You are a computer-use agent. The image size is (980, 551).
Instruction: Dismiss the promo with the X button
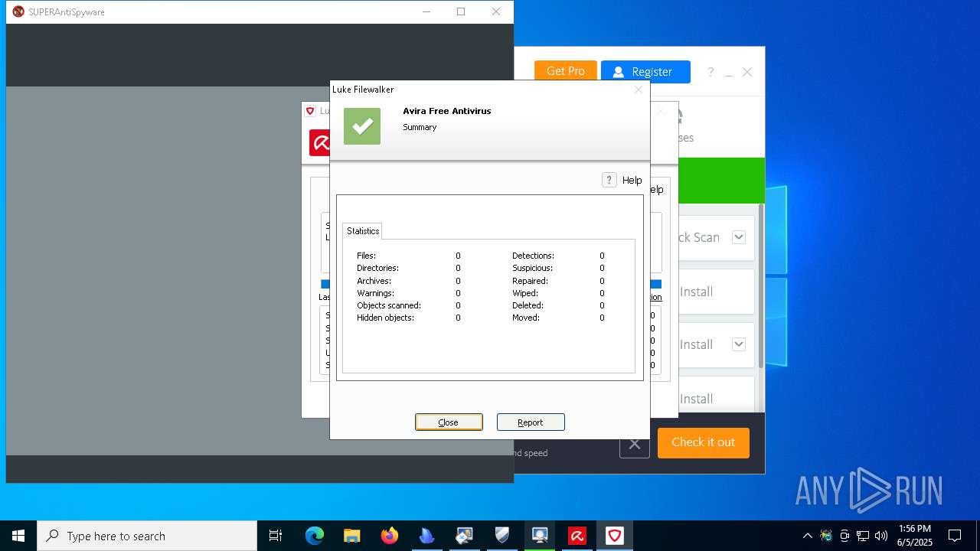(x=635, y=443)
